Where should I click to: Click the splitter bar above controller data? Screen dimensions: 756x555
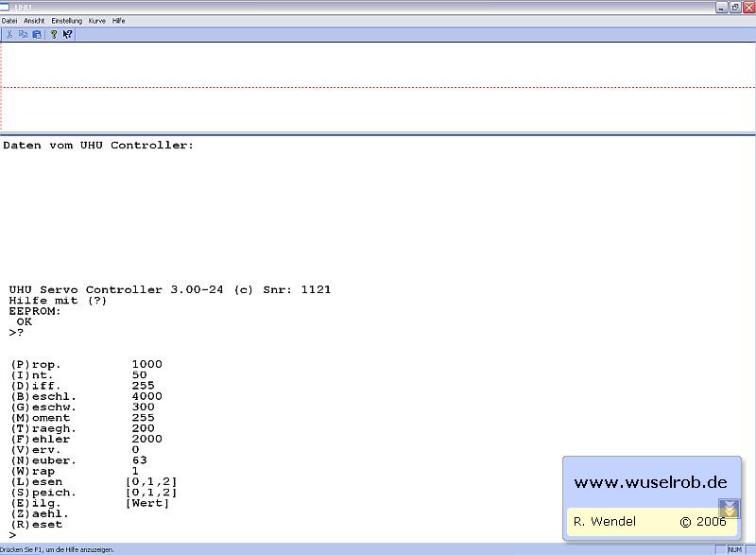pos(378,133)
